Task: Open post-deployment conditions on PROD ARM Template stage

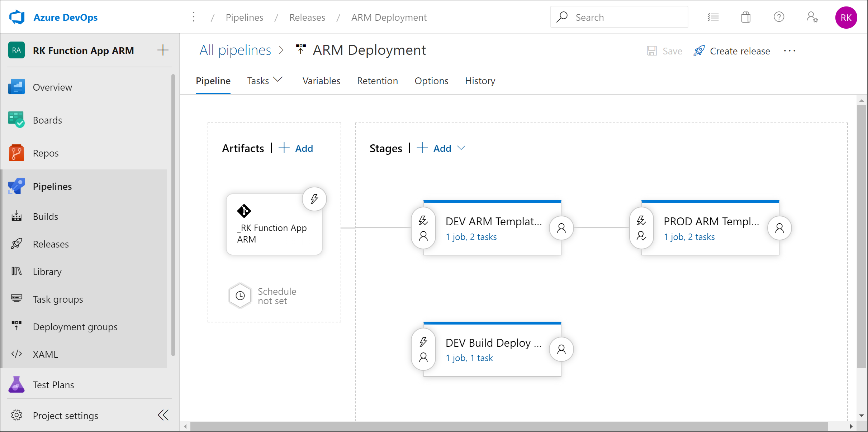Action: coord(779,228)
